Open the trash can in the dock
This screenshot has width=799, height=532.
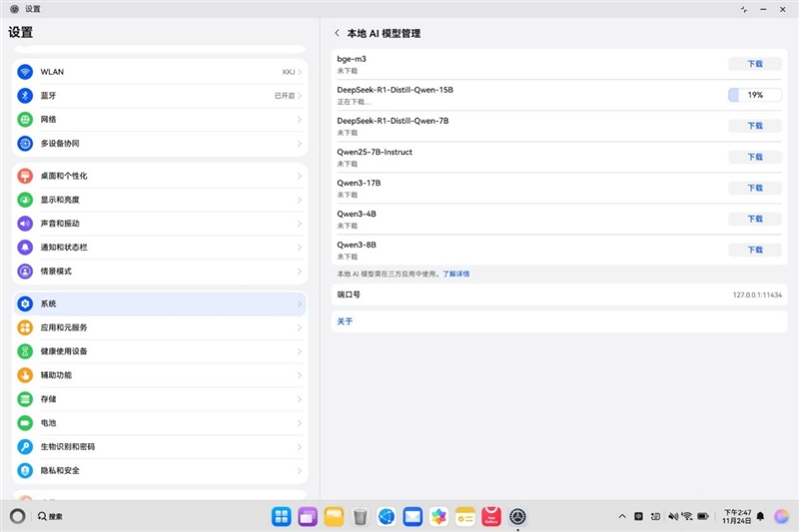point(361,516)
